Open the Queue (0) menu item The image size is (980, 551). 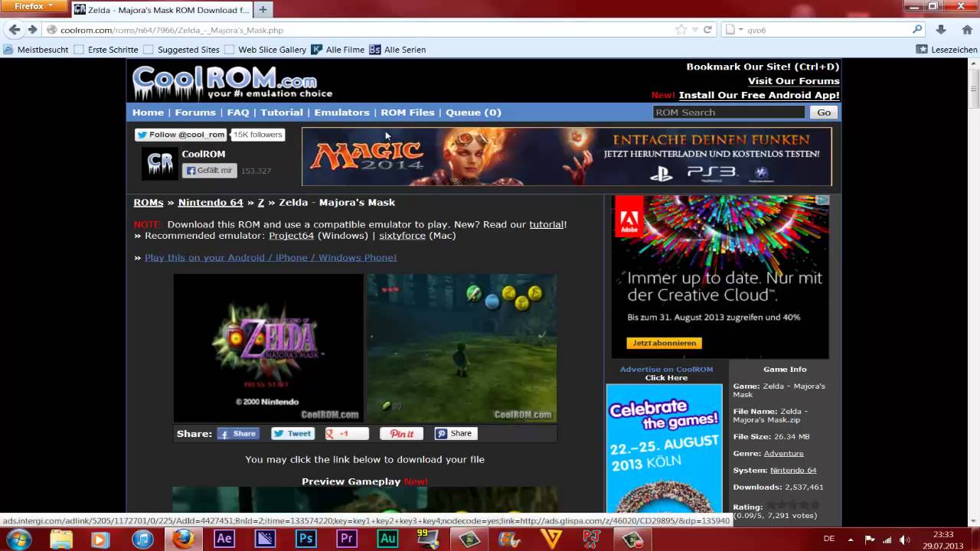tap(473, 112)
